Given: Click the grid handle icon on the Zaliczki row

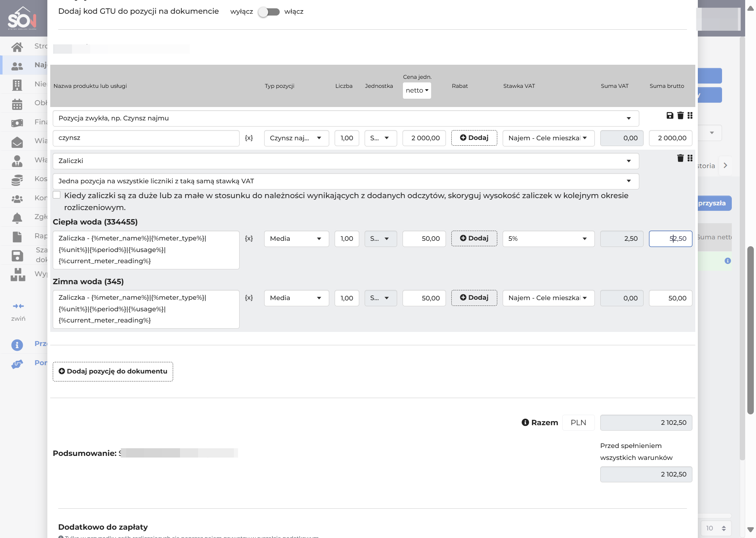Looking at the screenshot, I should click(x=690, y=158).
